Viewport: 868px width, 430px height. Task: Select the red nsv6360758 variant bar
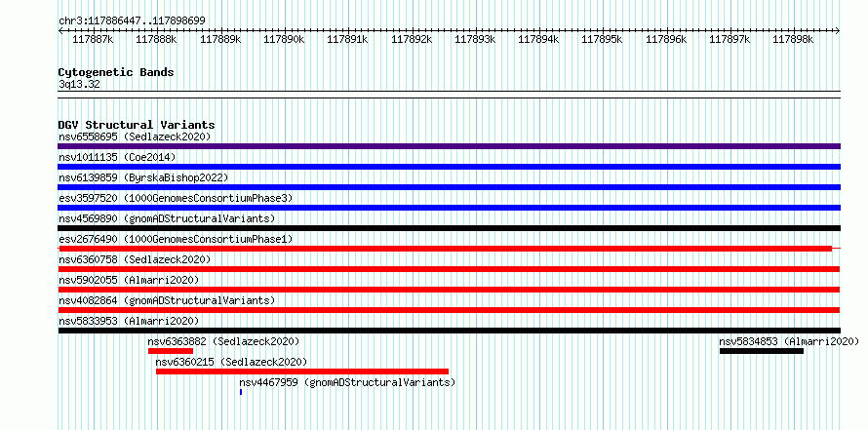coord(449,269)
